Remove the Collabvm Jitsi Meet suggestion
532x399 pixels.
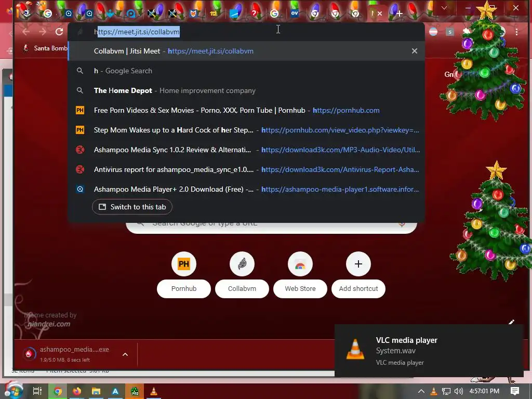click(414, 51)
